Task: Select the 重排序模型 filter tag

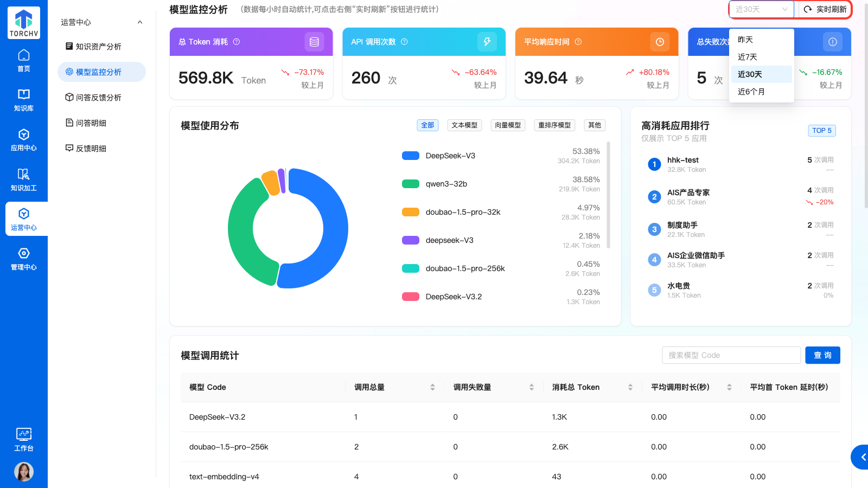Action: click(554, 125)
